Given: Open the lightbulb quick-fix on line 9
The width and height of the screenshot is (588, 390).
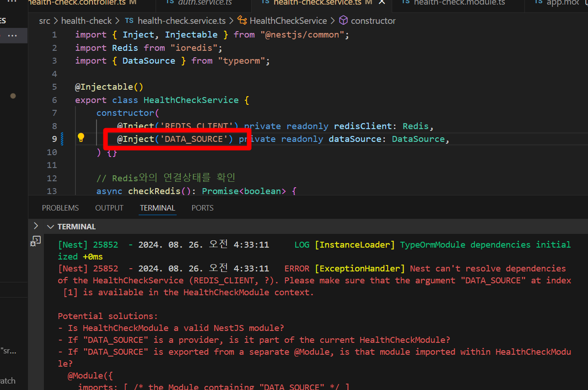Looking at the screenshot, I should pos(81,138).
